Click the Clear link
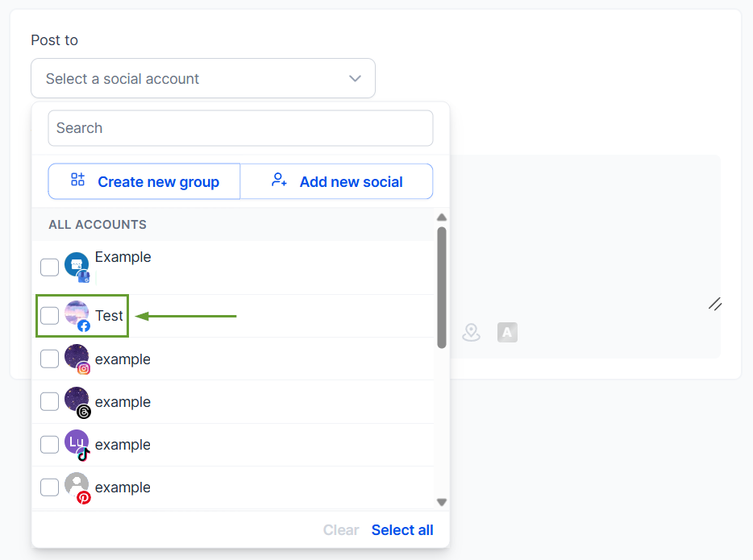This screenshot has width=753, height=560. point(340,529)
